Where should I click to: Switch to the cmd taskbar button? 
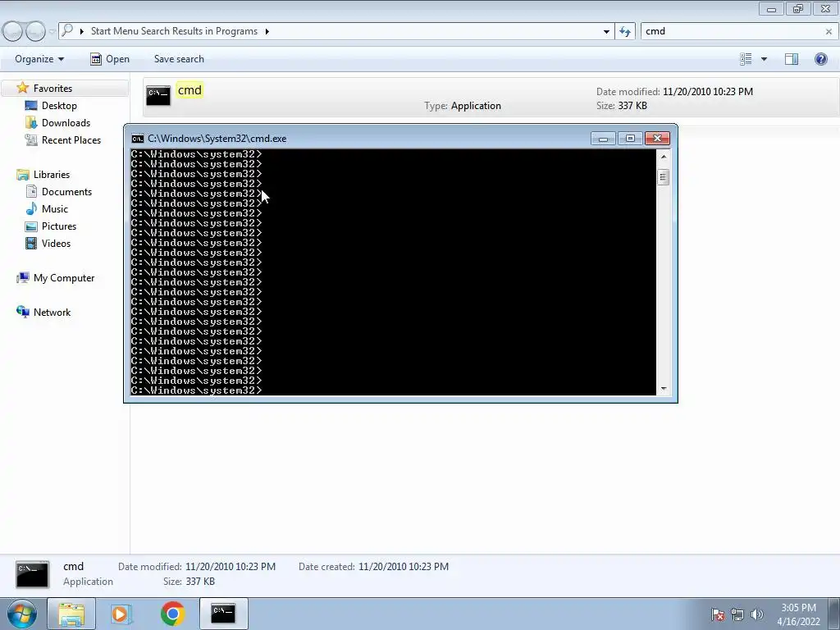[x=223, y=614]
